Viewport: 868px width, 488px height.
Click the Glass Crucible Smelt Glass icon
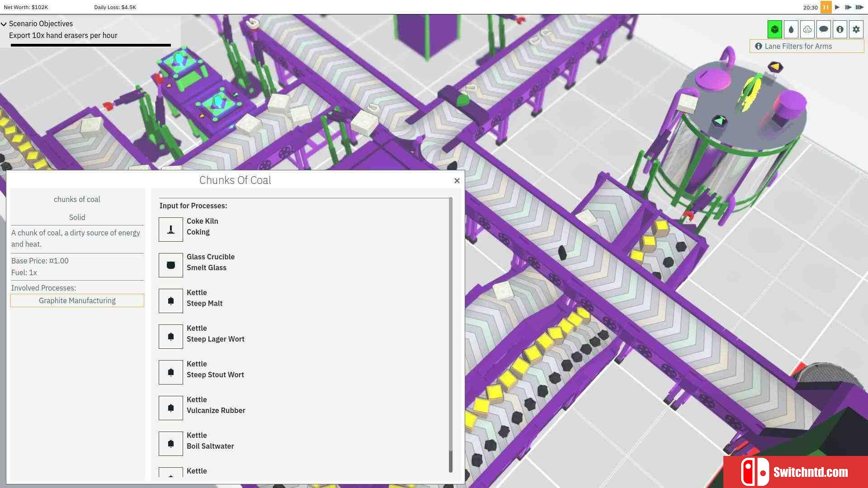171,265
